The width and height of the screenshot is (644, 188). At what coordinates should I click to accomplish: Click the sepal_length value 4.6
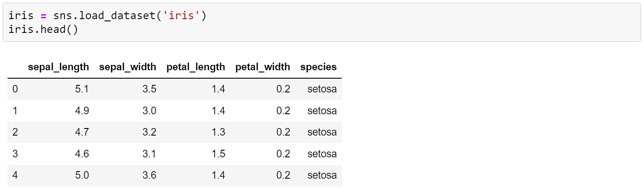82,154
